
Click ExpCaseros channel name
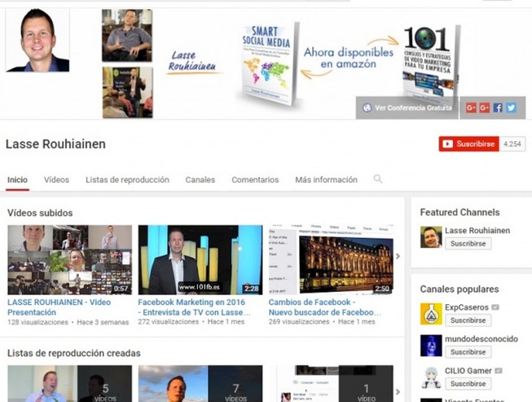tap(467, 307)
